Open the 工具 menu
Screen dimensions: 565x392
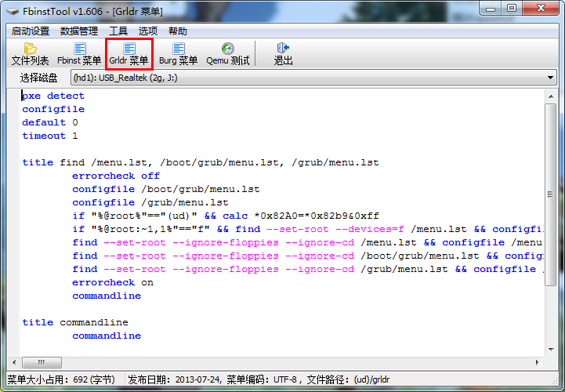(118, 31)
